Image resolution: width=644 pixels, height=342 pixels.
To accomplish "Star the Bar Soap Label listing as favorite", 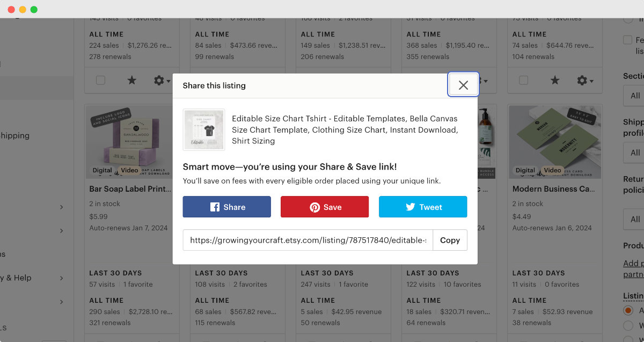I will pos(131,81).
